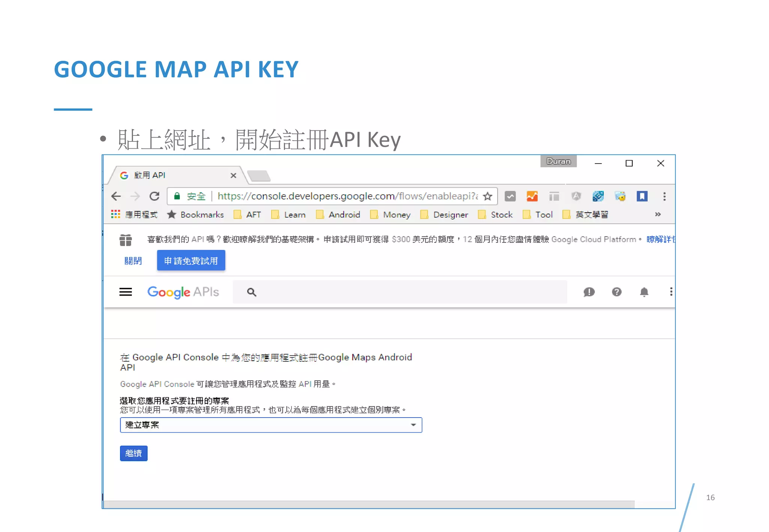Click the 關閉 link in the banner

pyautogui.click(x=133, y=261)
